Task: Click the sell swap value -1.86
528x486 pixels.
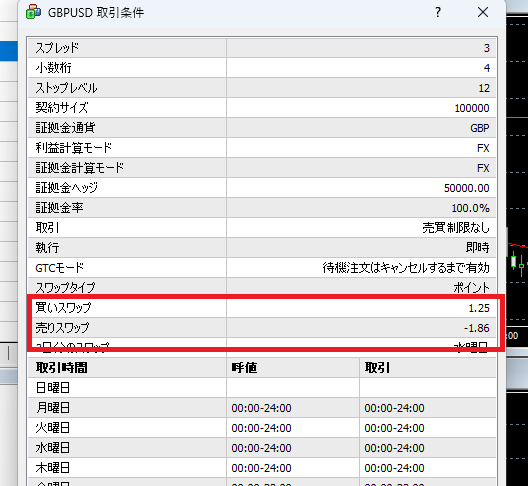Action: click(x=476, y=328)
